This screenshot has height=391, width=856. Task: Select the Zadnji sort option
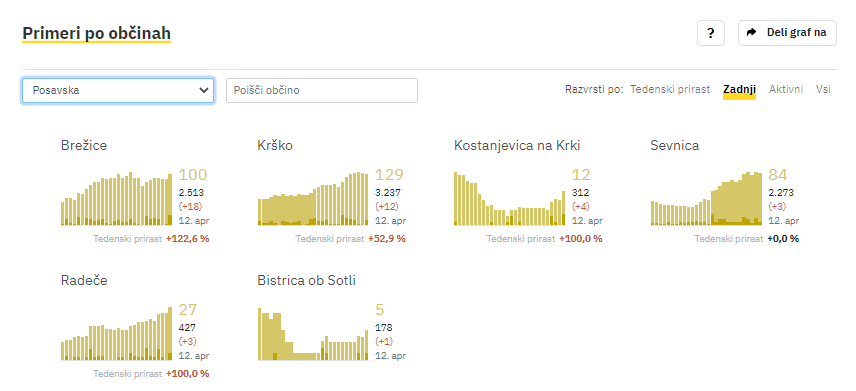pyautogui.click(x=739, y=89)
